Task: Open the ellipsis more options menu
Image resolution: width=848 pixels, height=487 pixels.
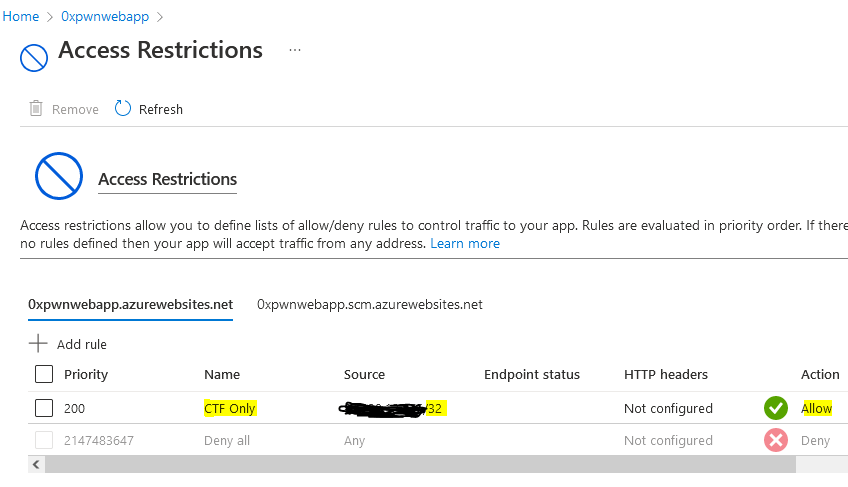Action: [x=295, y=49]
